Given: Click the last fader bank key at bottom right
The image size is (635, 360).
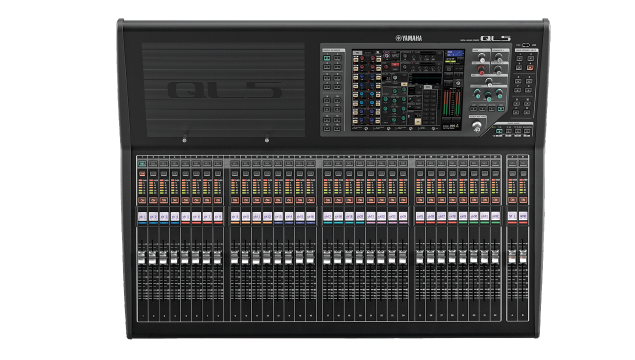Looking at the screenshot, I should [x=527, y=131].
